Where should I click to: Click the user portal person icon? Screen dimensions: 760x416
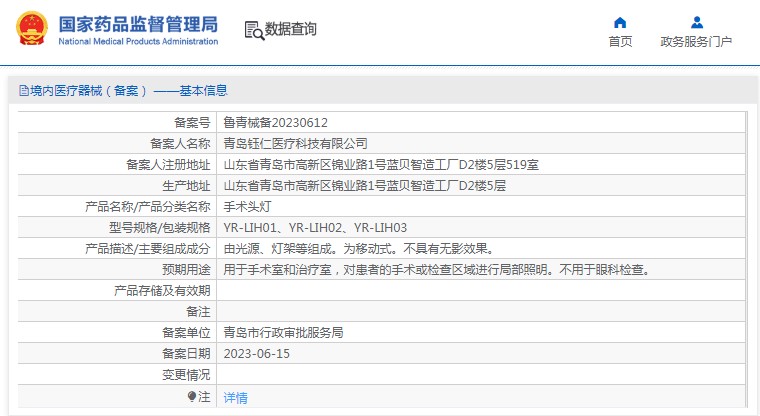696,22
